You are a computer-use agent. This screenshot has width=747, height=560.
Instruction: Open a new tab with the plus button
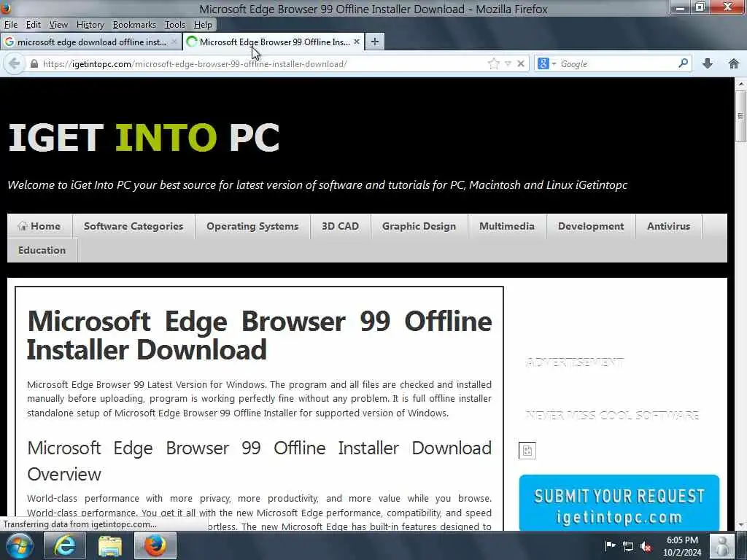click(x=374, y=42)
